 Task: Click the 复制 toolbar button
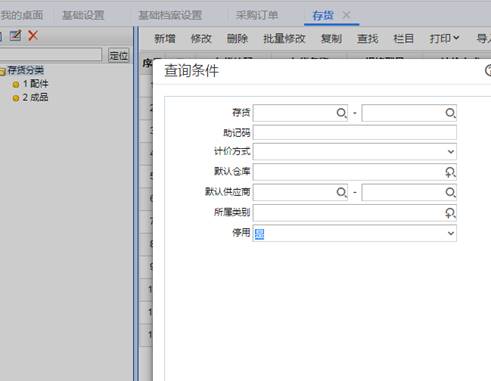(x=331, y=39)
